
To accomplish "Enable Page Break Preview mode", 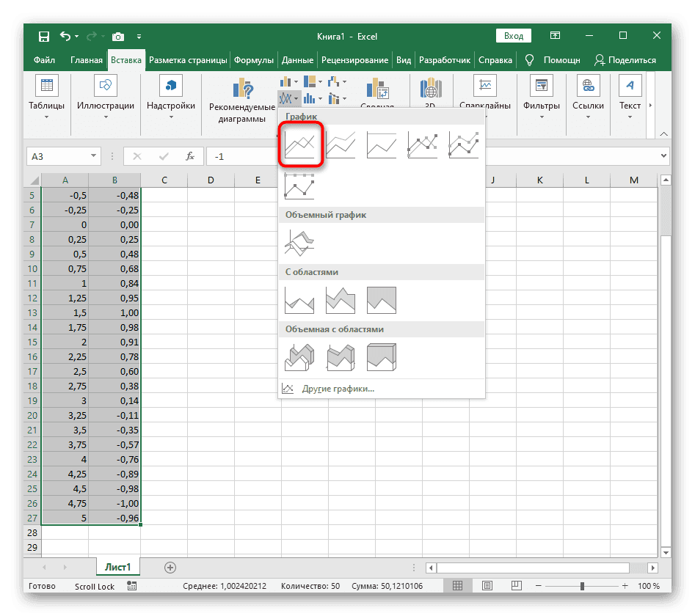I will tap(516, 585).
